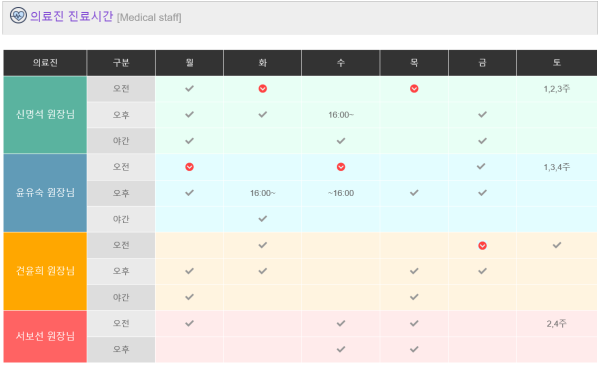
Task: Click check mark for 서보선 오전 월
Action: tap(189, 324)
